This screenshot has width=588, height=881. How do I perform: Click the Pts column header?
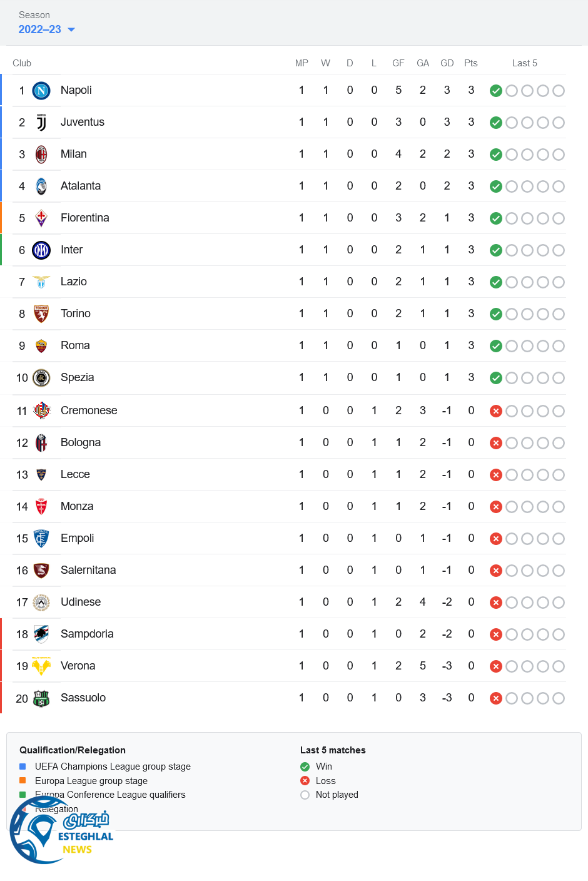click(471, 63)
